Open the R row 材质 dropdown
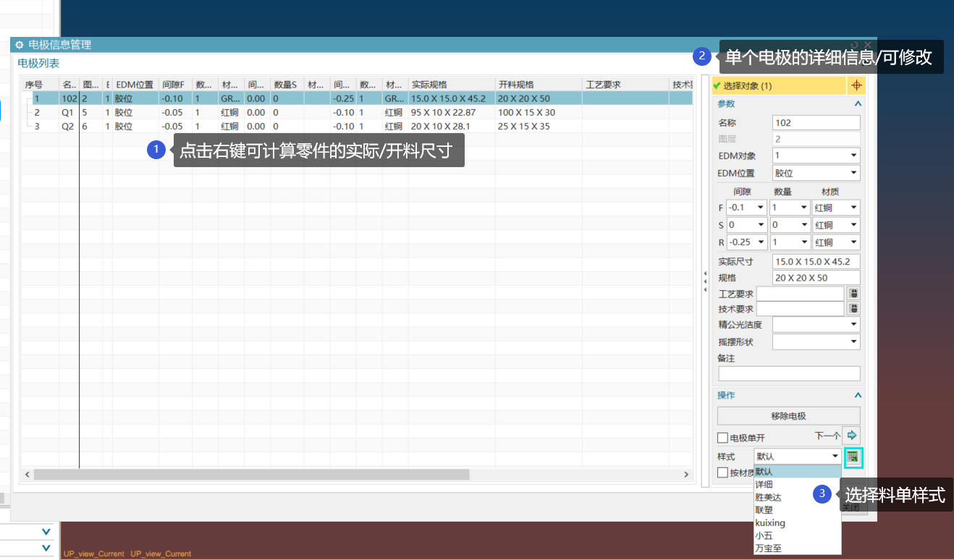The image size is (954, 560). [x=837, y=242]
